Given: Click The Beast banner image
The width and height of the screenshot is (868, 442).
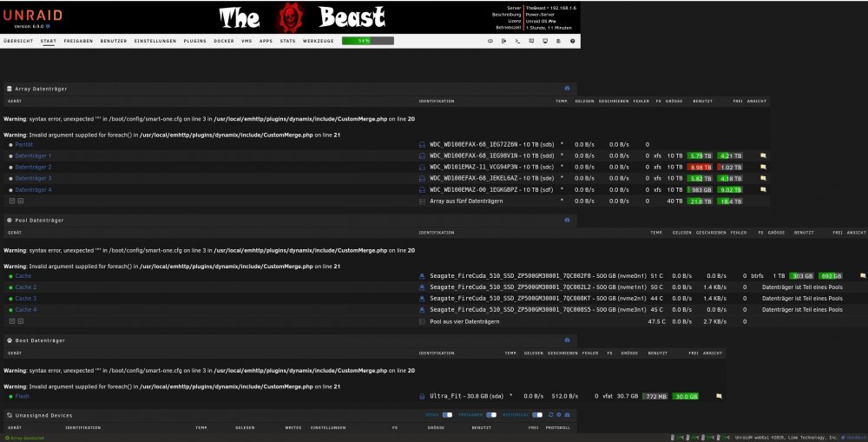Looking at the screenshot, I should (x=302, y=17).
